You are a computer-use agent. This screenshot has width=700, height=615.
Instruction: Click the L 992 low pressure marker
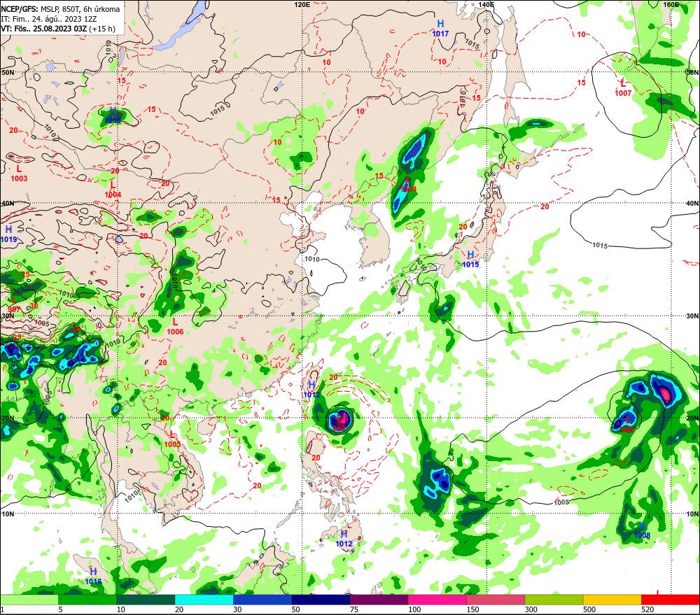[628, 424]
